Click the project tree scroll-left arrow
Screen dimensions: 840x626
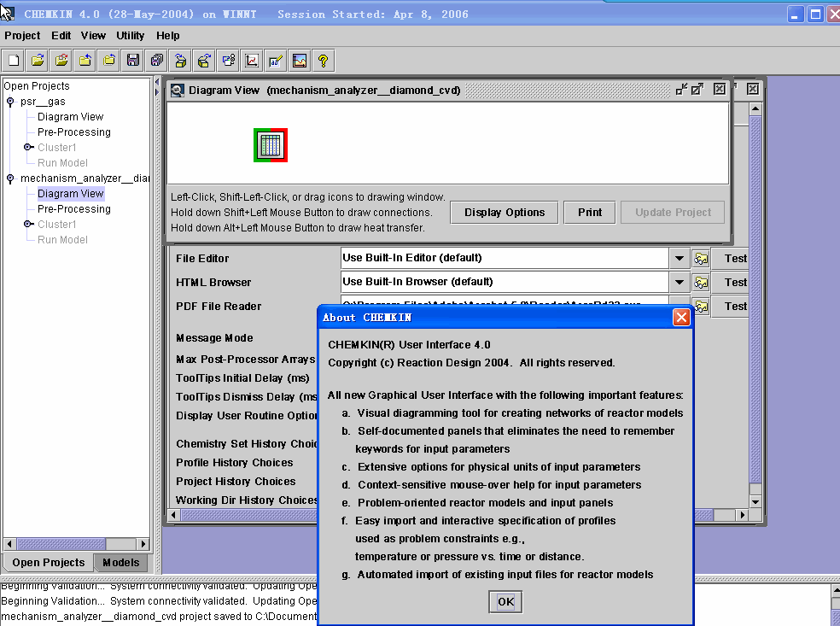pos(9,544)
